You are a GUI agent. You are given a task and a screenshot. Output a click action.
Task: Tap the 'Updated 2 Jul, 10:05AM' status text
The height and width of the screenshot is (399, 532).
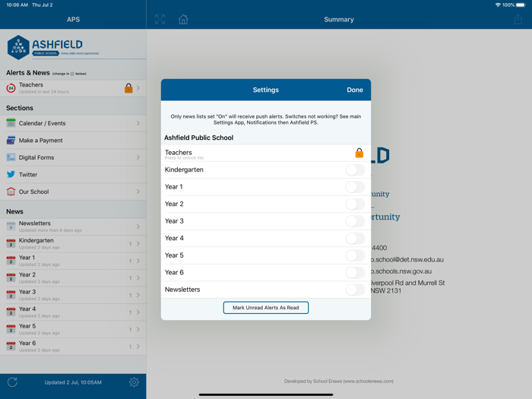[x=73, y=382]
